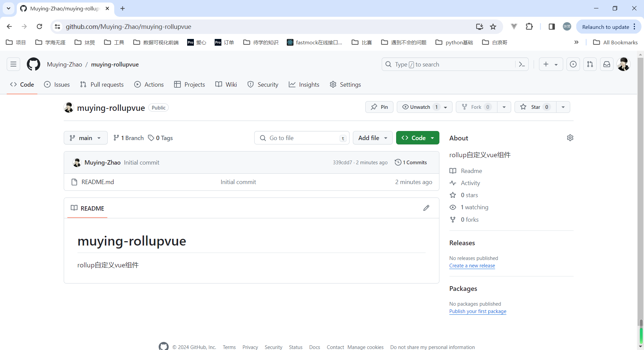The image size is (644, 350).
Task: Open the Projects tab
Action: tap(190, 85)
